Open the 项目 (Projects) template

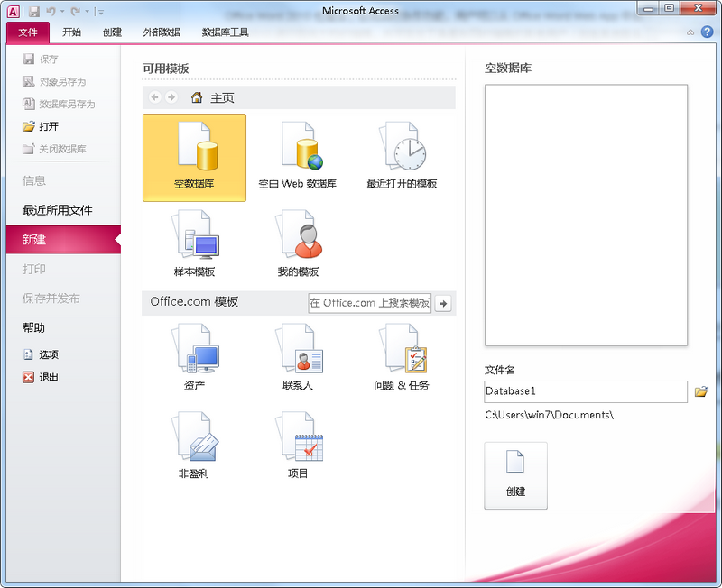pyautogui.click(x=300, y=442)
